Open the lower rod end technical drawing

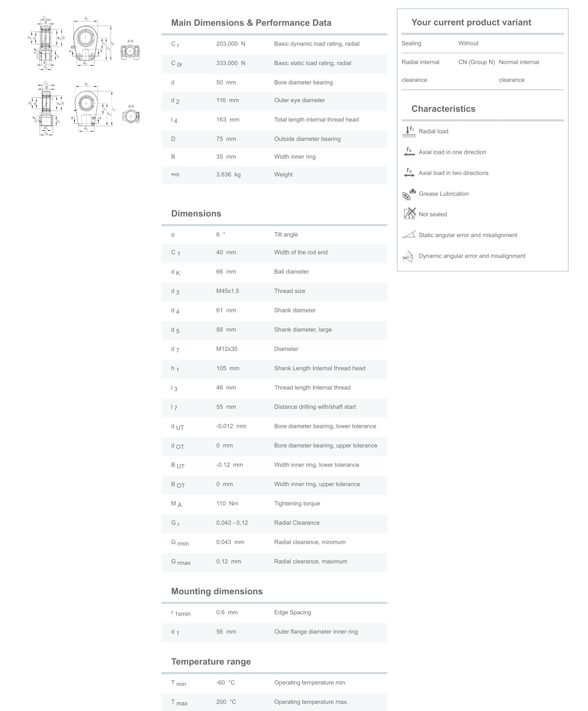[x=84, y=108]
